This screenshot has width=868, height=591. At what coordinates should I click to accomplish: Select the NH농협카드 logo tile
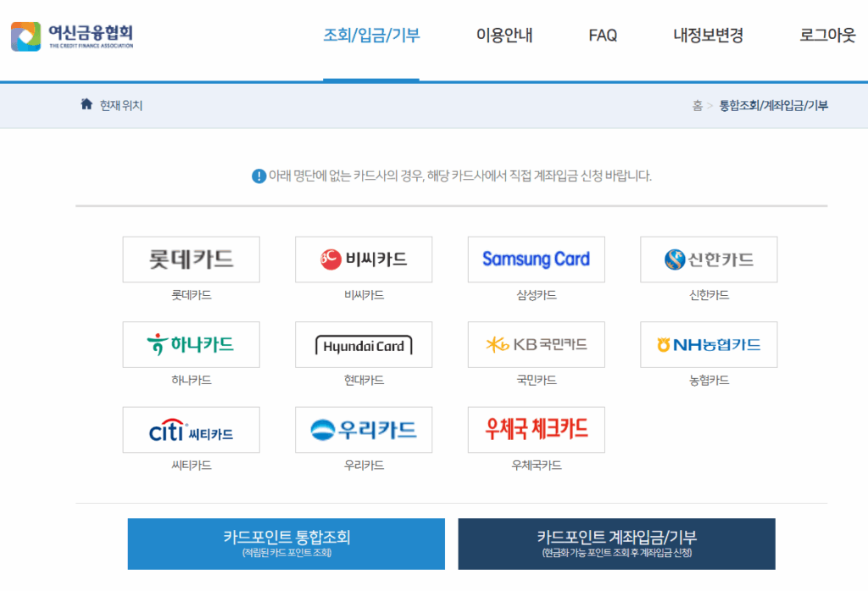pos(709,344)
